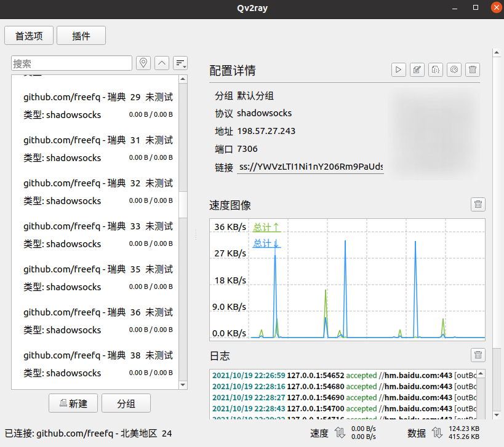Image resolution: width=504 pixels, height=447 pixels.
Task: Collapse the server list with the up-arrow button
Action: pyautogui.click(x=161, y=63)
